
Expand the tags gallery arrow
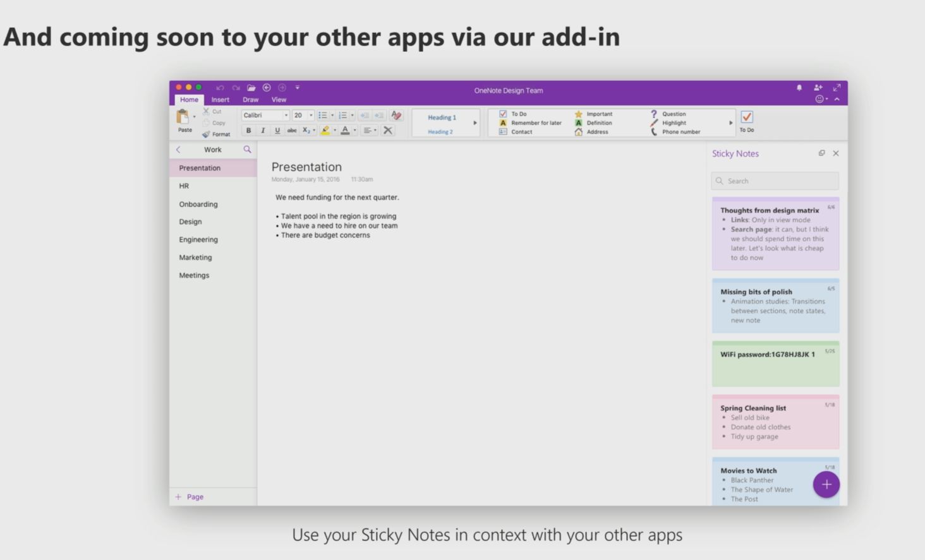point(731,123)
